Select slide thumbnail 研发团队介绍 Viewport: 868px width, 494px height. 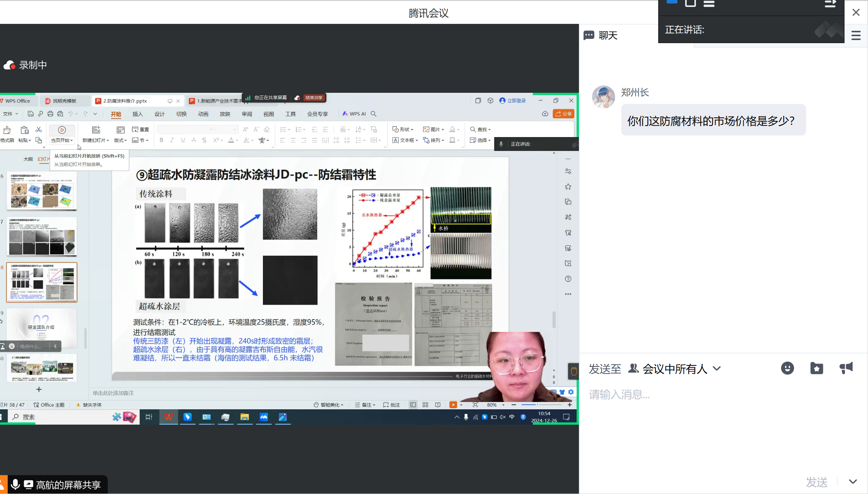[42, 327]
